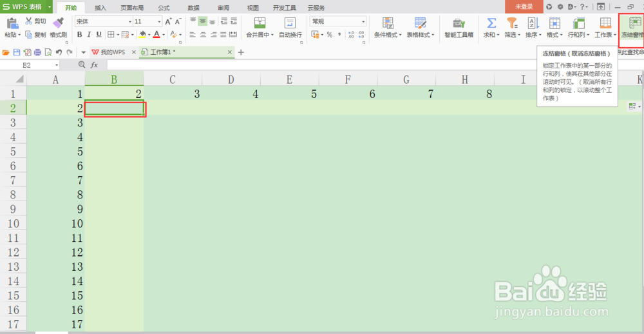
Task: Open the Smart Toolbox (智能工具箱)
Action: [459, 28]
